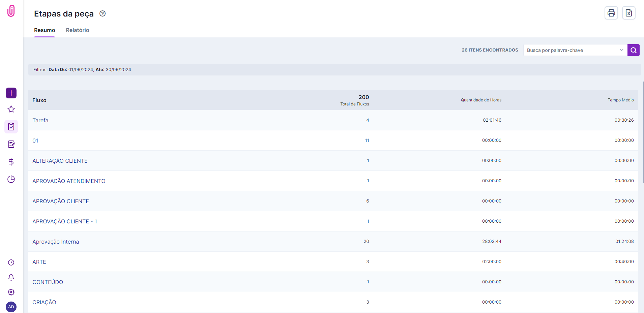The image size is (644, 313).
Task: Open the clock timesheet icon
Action: pyautogui.click(x=11, y=262)
